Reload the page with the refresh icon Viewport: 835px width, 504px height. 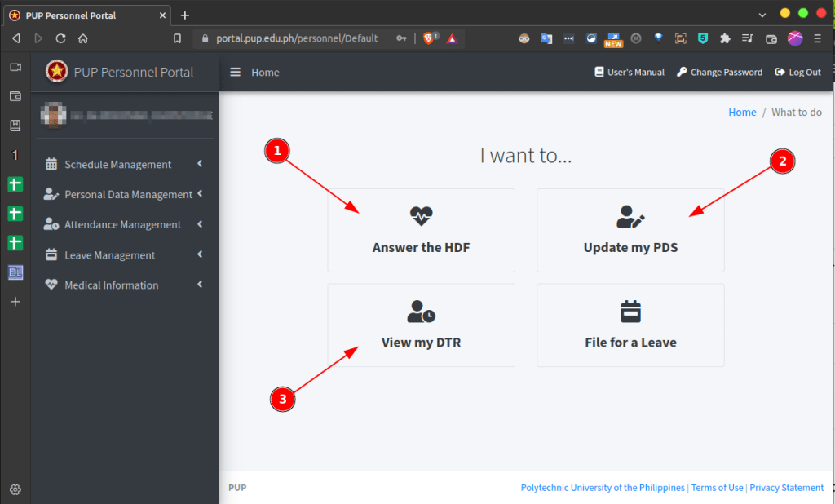click(x=60, y=38)
